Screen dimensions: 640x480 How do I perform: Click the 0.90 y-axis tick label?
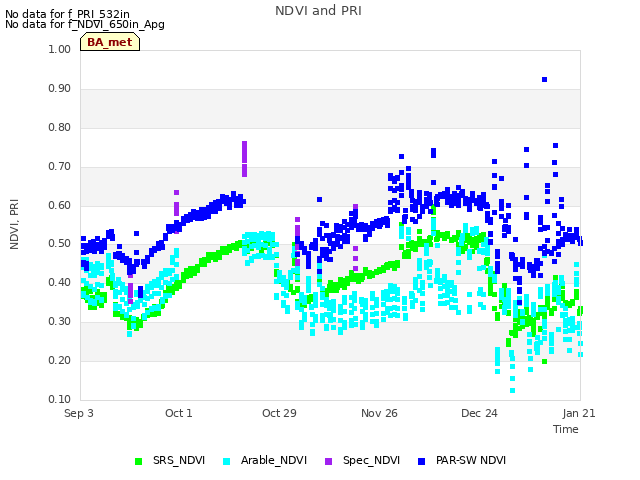pyautogui.click(x=60, y=89)
